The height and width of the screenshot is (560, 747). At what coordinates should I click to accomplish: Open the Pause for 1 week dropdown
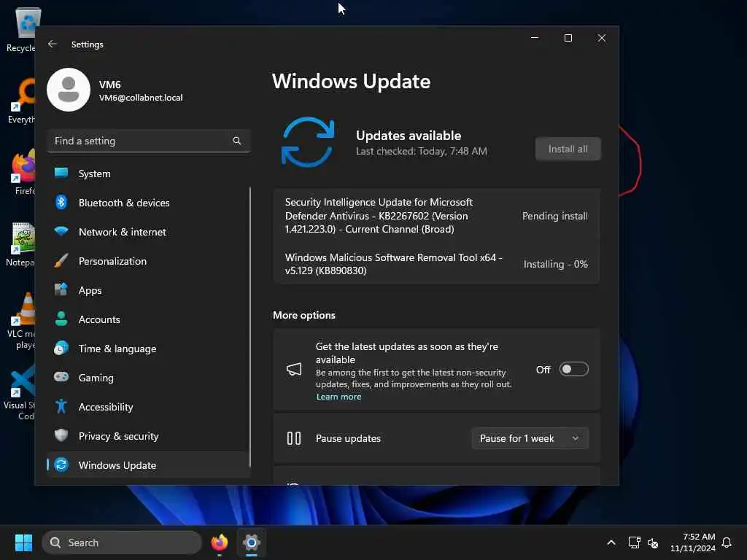point(530,438)
